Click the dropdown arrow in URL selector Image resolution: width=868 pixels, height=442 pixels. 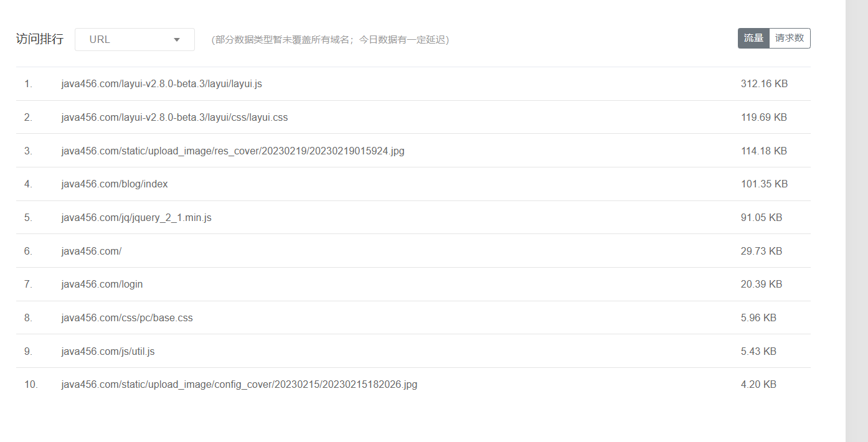coord(177,40)
